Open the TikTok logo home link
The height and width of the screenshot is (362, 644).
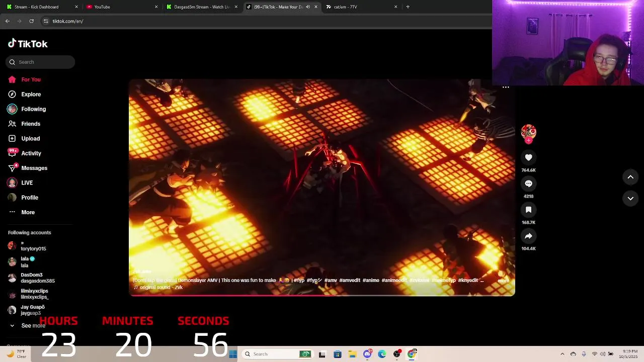28,44
